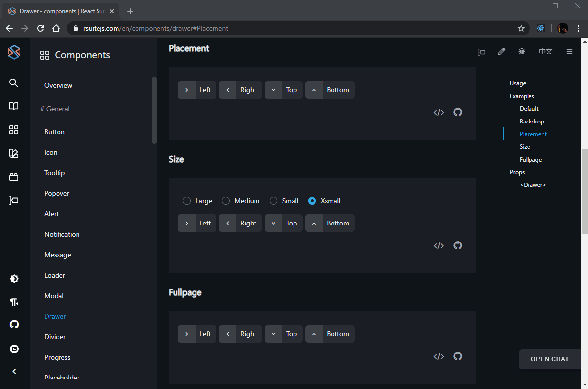Open GitHub source for Size example
Viewport: 588px width, 389px height.
458,246
